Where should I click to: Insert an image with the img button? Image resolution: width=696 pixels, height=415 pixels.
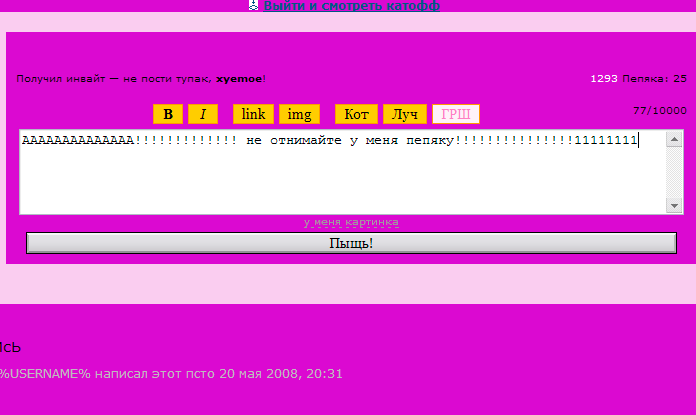299,114
